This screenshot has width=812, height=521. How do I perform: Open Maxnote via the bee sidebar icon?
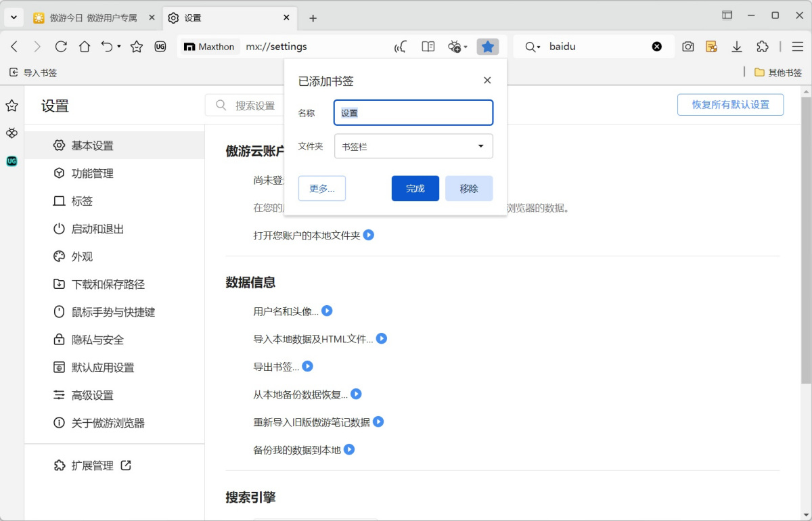pyautogui.click(x=10, y=133)
